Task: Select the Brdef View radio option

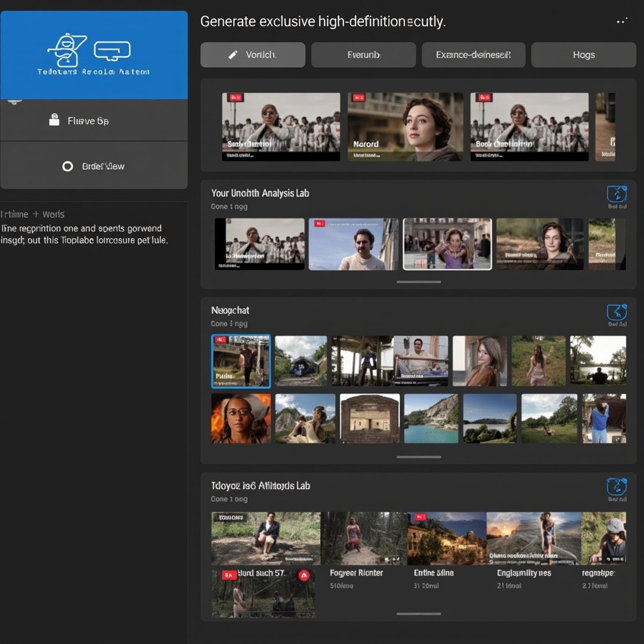Action: [67, 167]
